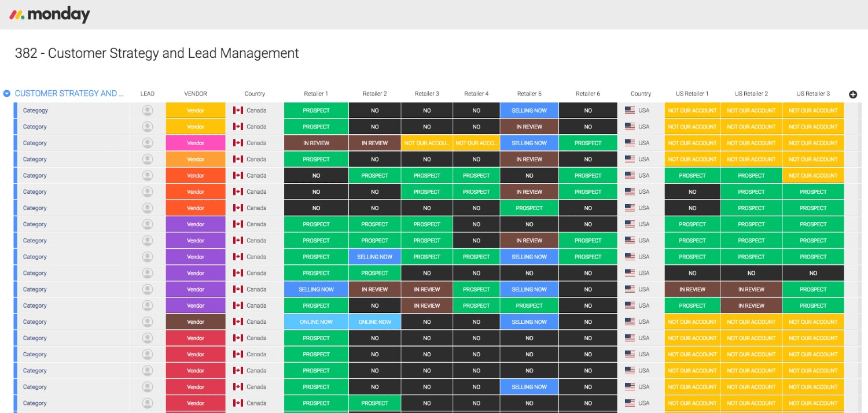Click NOT OUR ACCOUNT US Retailer 3 cell, brown Vendor row

[813, 322]
